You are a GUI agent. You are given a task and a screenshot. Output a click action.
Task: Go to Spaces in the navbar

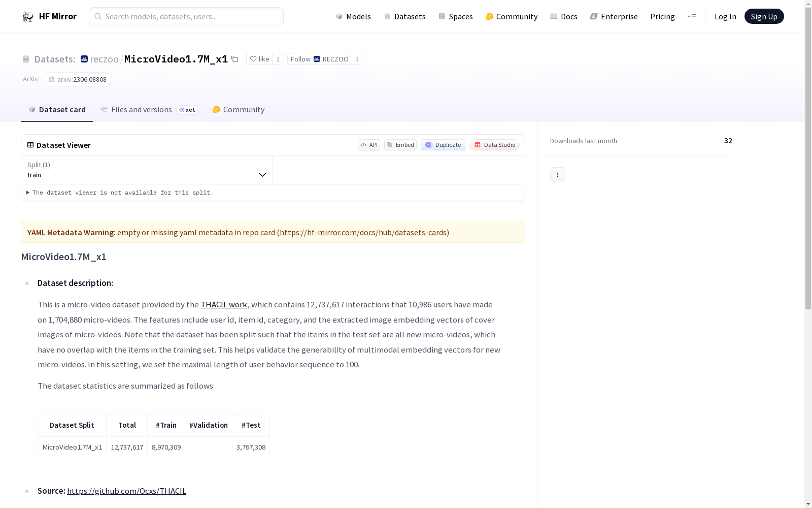pos(456,16)
